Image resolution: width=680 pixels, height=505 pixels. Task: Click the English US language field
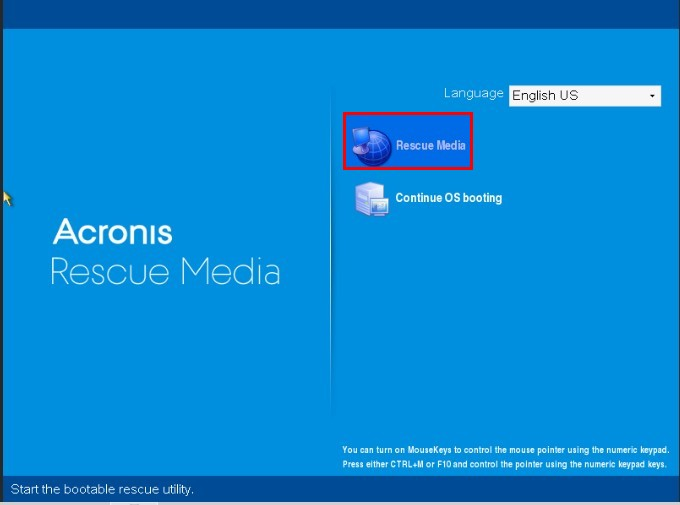pyautogui.click(x=585, y=96)
